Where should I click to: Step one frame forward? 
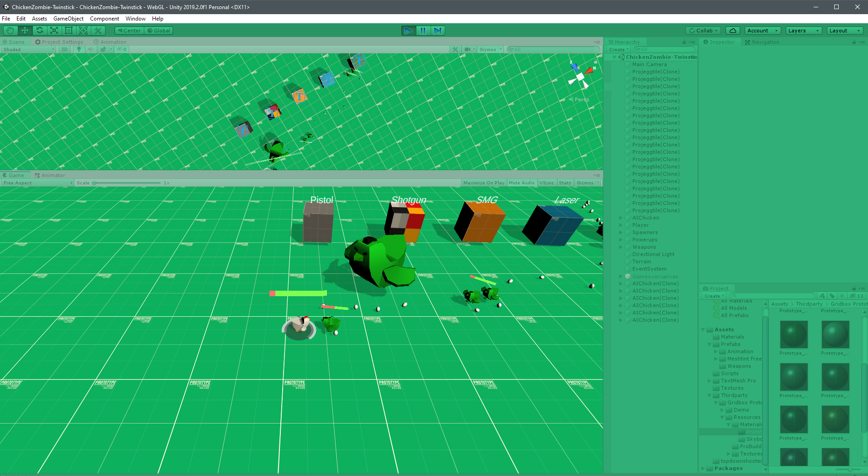pos(437,31)
